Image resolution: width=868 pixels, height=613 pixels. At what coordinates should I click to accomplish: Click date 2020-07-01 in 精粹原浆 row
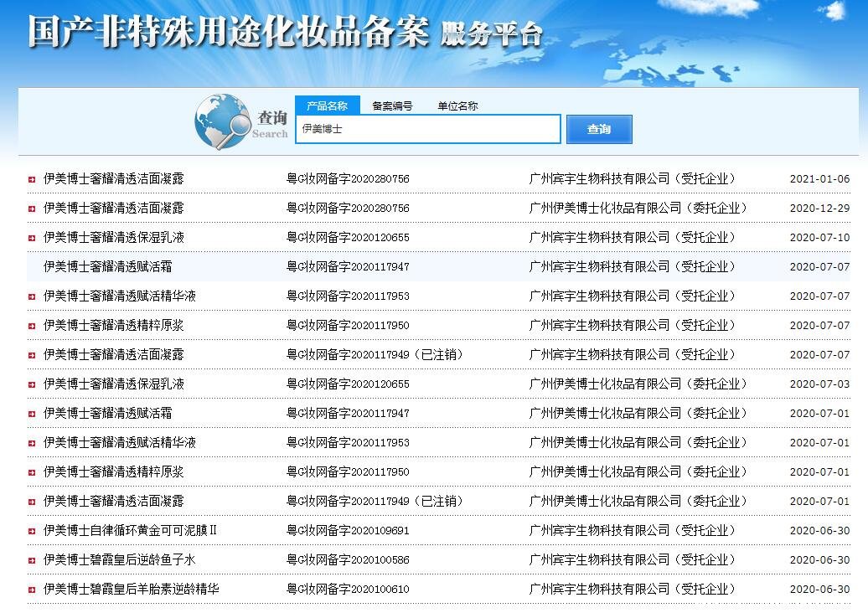819,472
